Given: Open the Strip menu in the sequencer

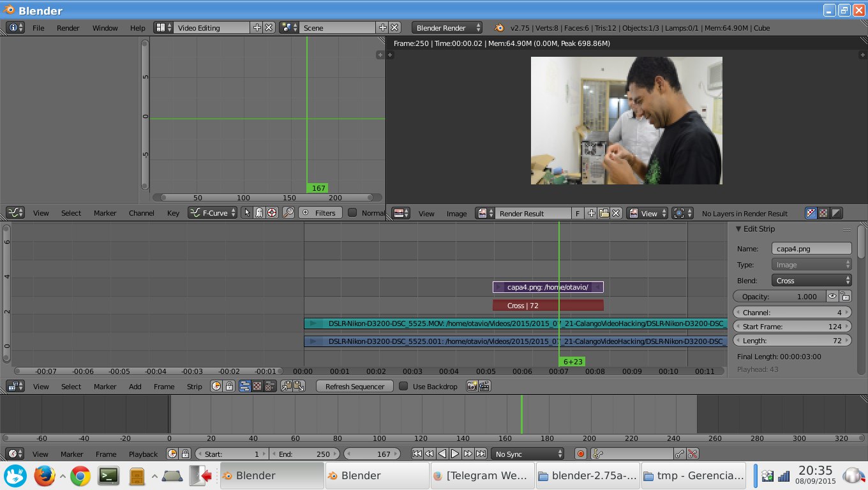Looking at the screenshot, I should [194, 387].
